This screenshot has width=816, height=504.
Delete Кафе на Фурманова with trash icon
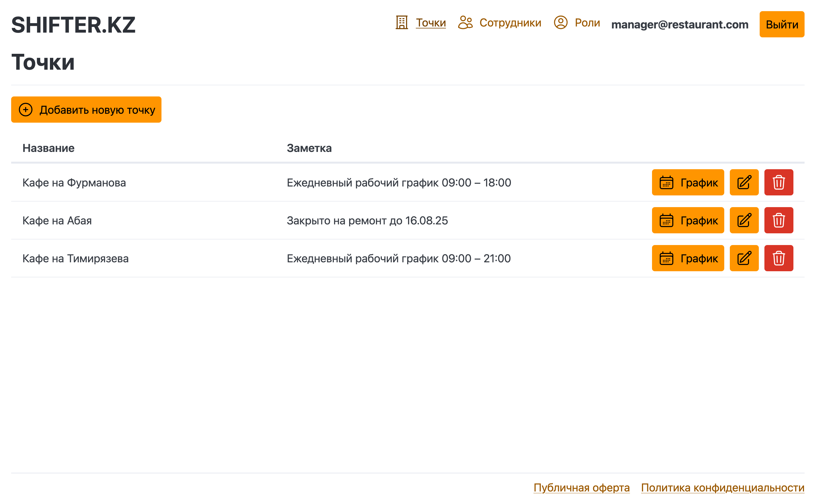778,182
